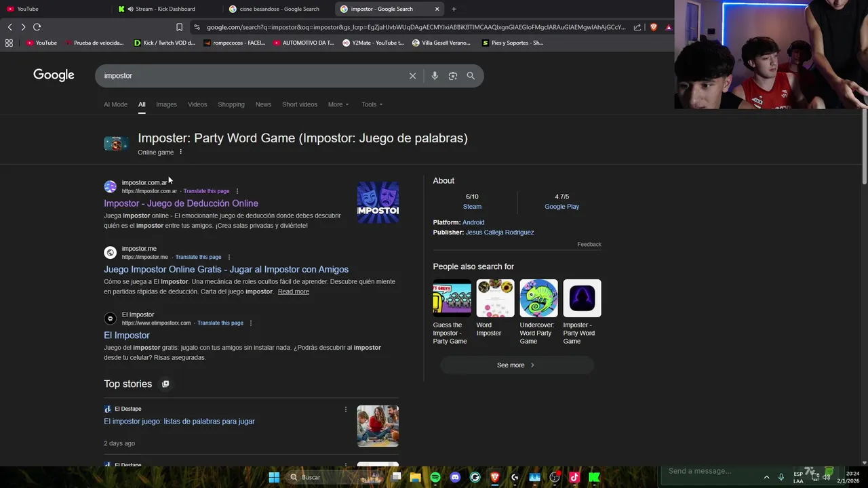Open the Y2Mate bookmark in the bookmarks bar

pyautogui.click(x=373, y=43)
